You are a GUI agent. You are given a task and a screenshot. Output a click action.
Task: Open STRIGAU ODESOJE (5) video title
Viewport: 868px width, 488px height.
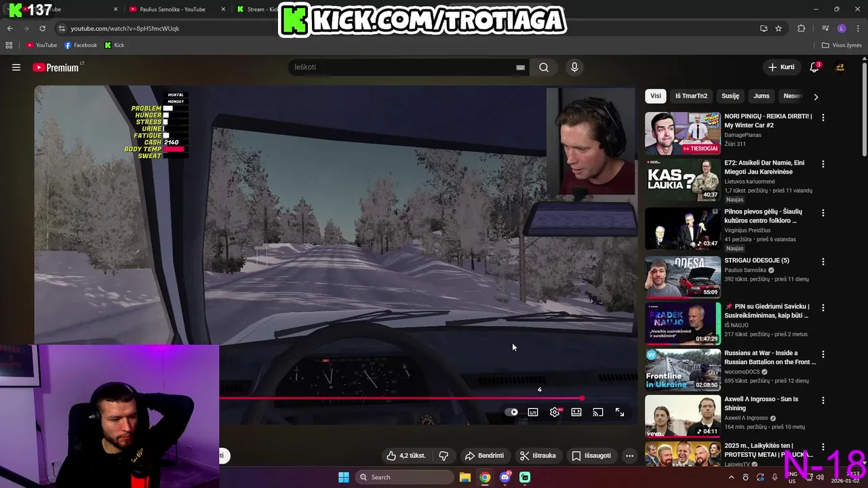click(x=756, y=260)
